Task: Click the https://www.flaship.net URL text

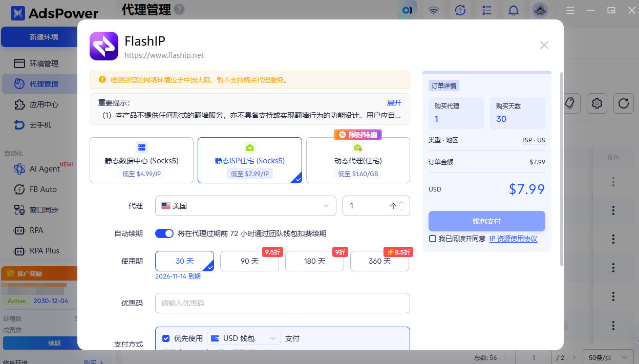Action: coord(164,55)
